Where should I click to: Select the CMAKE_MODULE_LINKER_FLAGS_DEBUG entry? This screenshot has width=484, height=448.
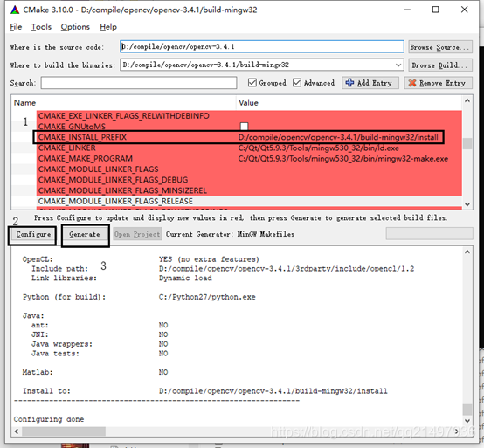pos(114,180)
